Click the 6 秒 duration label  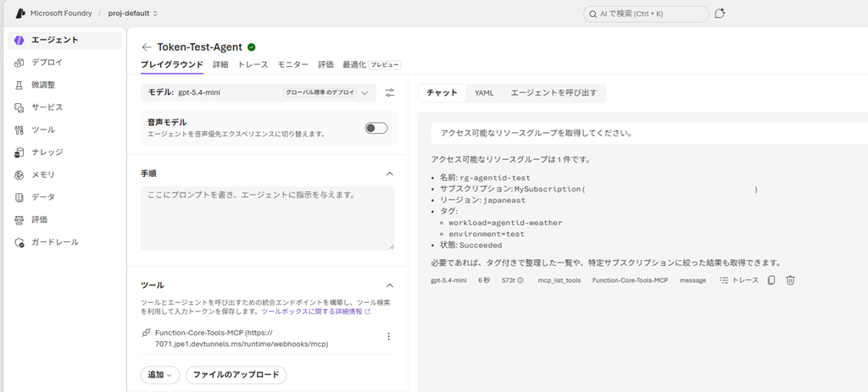[484, 280]
